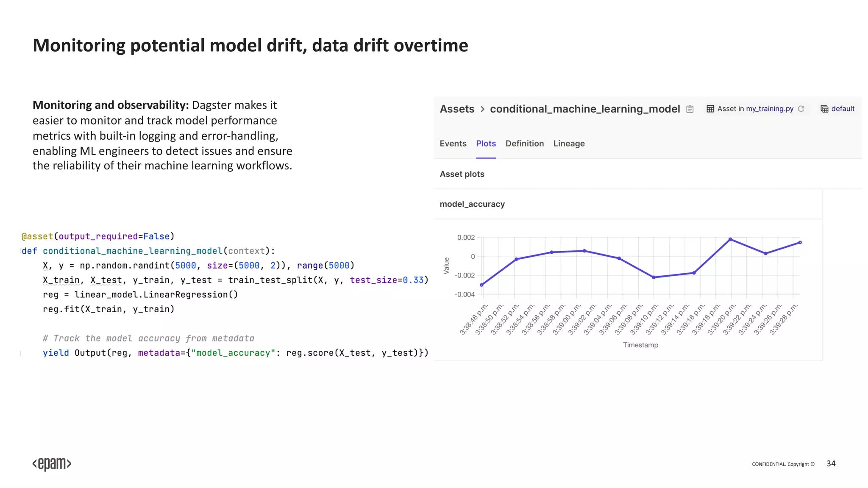Open the Events tab
Viewport: 868px width, 488px height.
coord(453,144)
